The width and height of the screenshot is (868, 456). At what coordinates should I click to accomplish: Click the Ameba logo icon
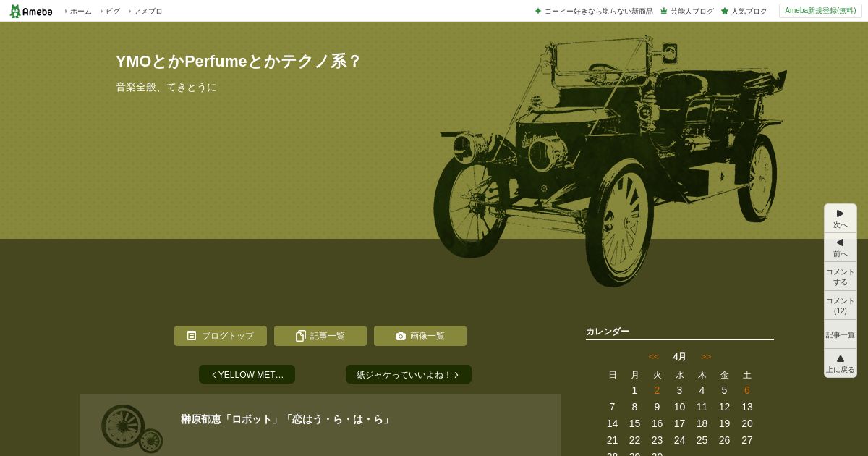tap(30, 11)
